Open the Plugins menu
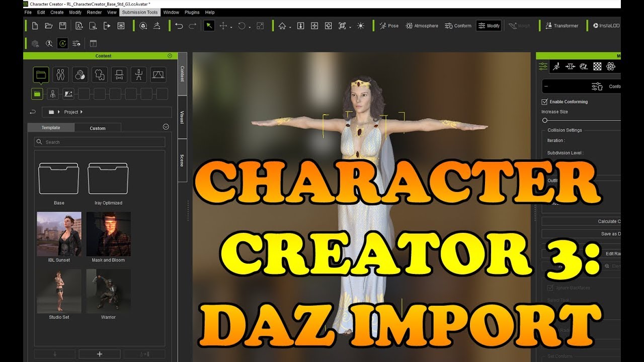This screenshot has width=644, height=362. (192, 12)
